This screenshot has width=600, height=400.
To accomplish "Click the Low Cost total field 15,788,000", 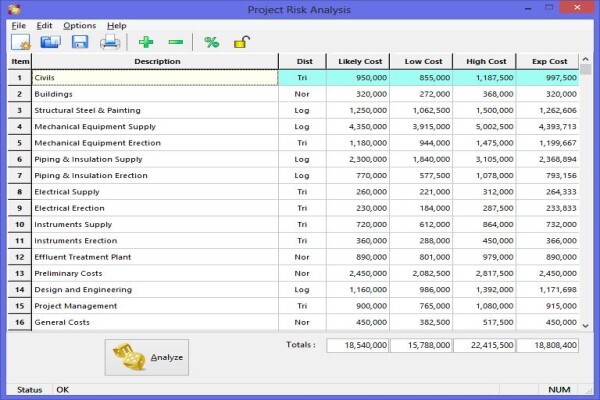I will 421,345.
